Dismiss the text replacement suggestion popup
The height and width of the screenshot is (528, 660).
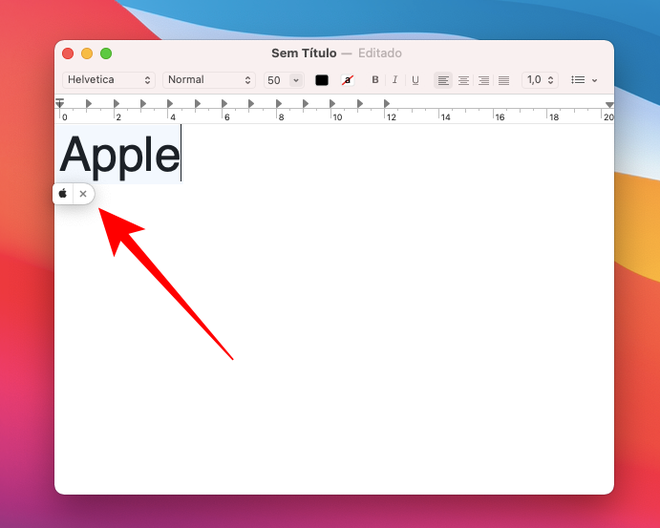coord(83,194)
